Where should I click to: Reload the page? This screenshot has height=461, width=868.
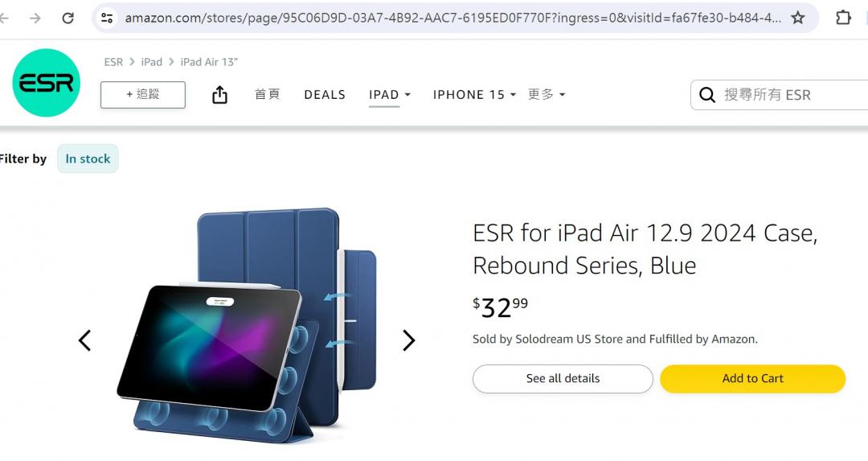pyautogui.click(x=68, y=18)
